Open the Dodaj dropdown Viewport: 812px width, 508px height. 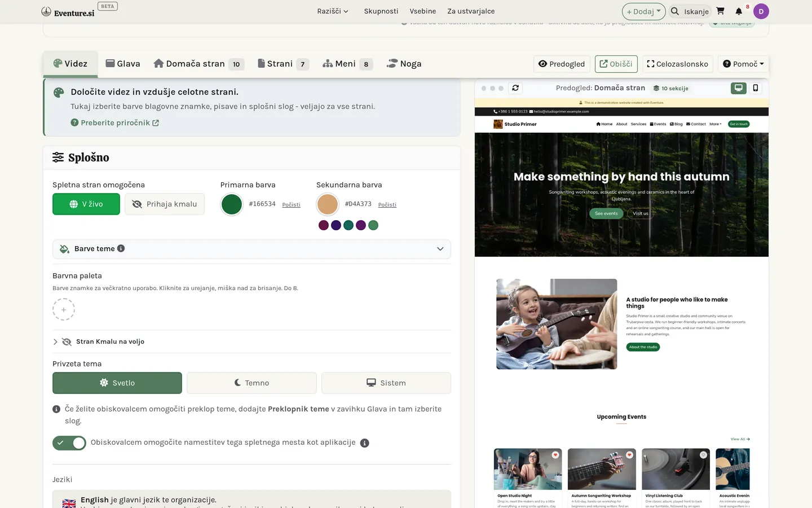[643, 11]
